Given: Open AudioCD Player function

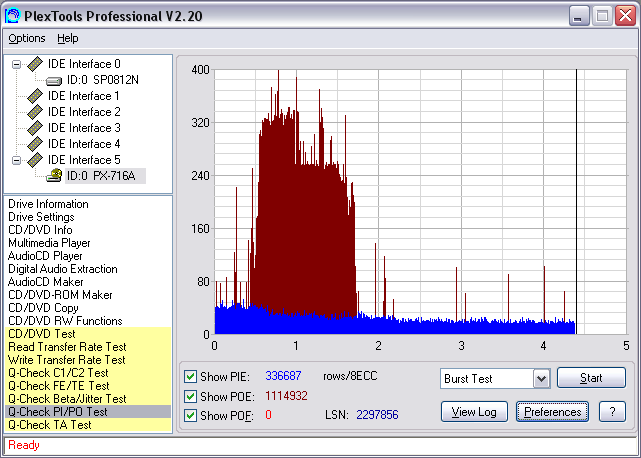Looking at the screenshot, I should [45, 256].
